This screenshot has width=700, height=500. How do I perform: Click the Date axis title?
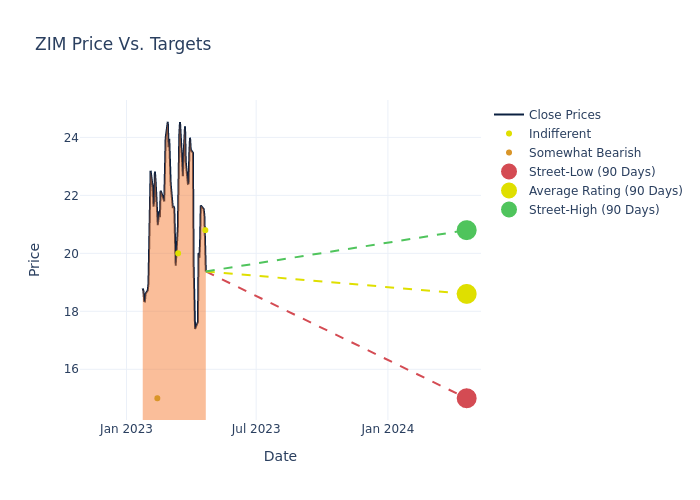[280, 456]
